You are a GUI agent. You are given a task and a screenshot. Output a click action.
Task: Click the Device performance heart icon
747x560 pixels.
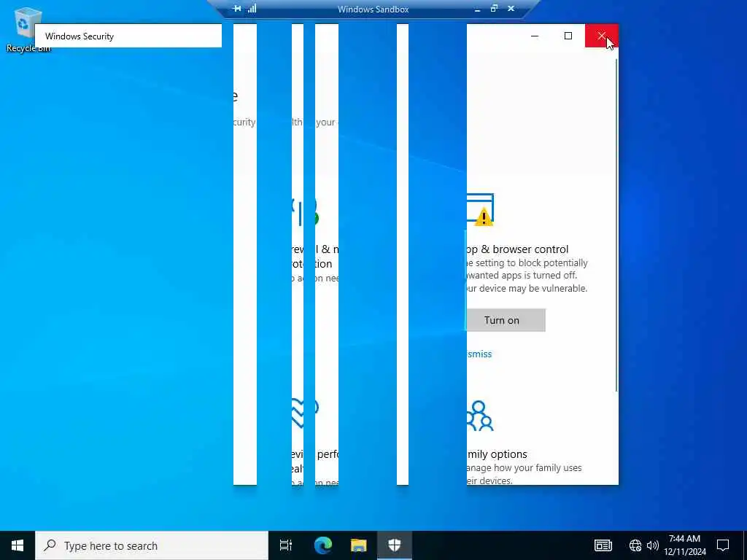[304, 413]
